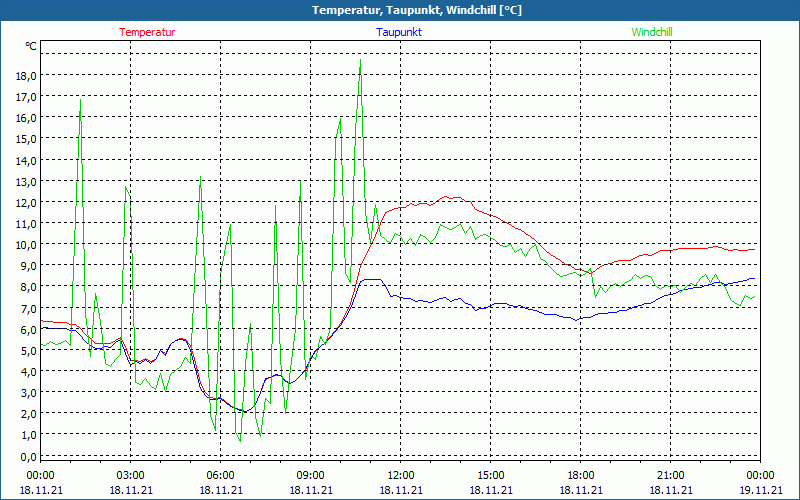Click the '5,0' y-axis value
Viewport: 800px width, 500px height.
29,351
